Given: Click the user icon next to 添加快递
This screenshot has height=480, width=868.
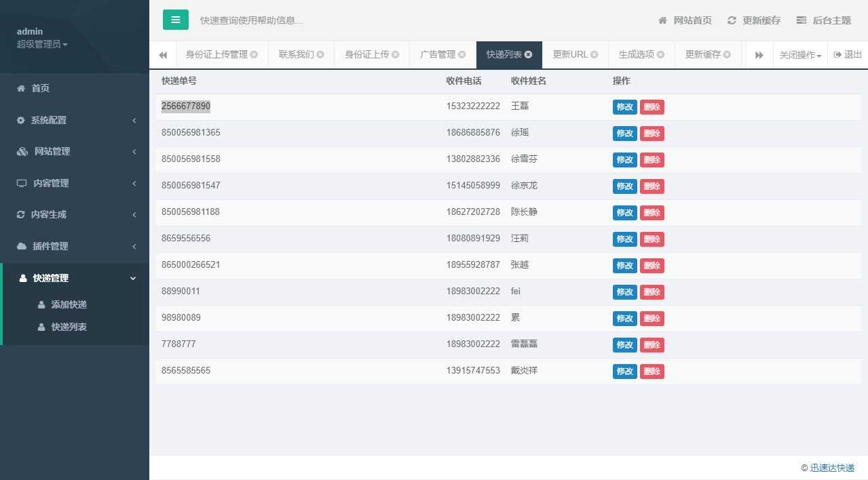Looking at the screenshot, I should 42,304.
